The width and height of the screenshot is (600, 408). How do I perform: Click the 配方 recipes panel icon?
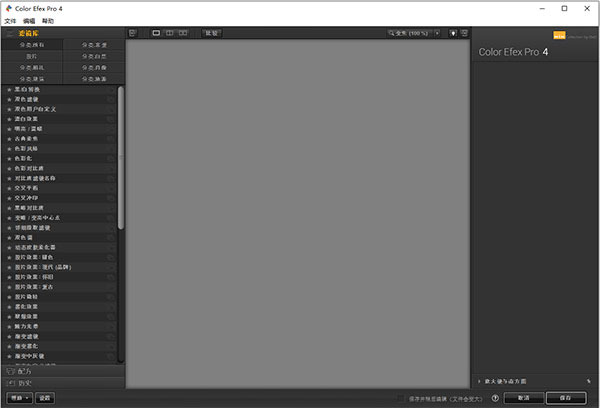click(x=11, y=371)
